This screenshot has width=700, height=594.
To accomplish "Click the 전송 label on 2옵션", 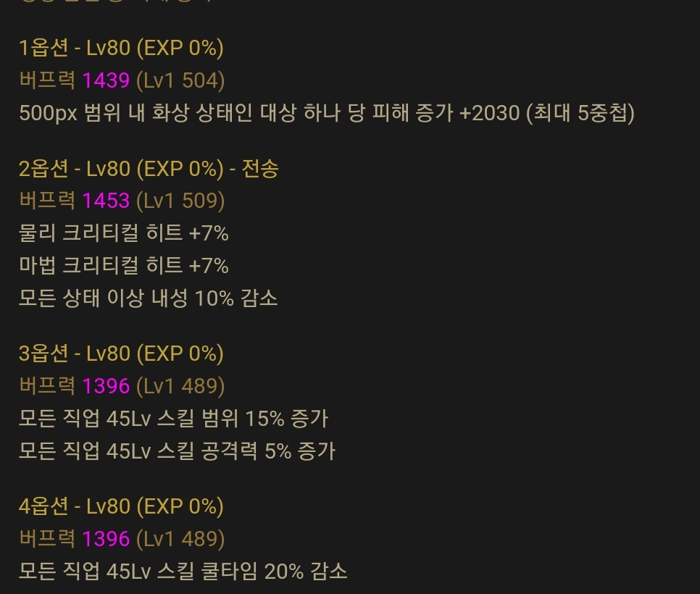I will (260, 169).
